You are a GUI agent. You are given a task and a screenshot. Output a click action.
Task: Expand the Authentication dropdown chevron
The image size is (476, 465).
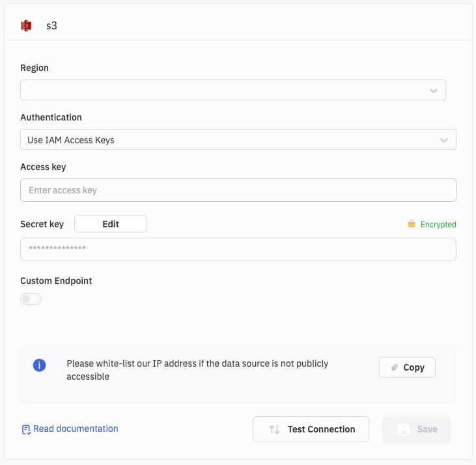tap(444, 140)
